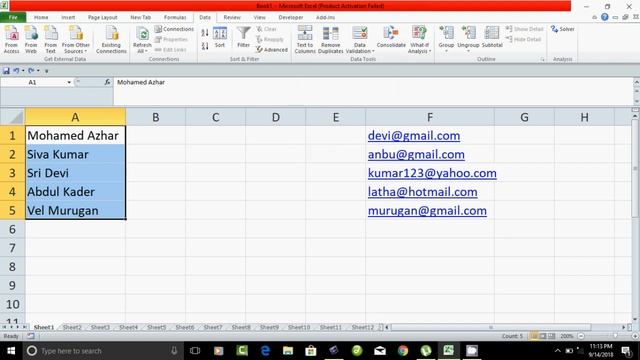This screenshot has height=360, width=640.
Task: Redo action in quick access toolbar
Action: click(31, 71)
